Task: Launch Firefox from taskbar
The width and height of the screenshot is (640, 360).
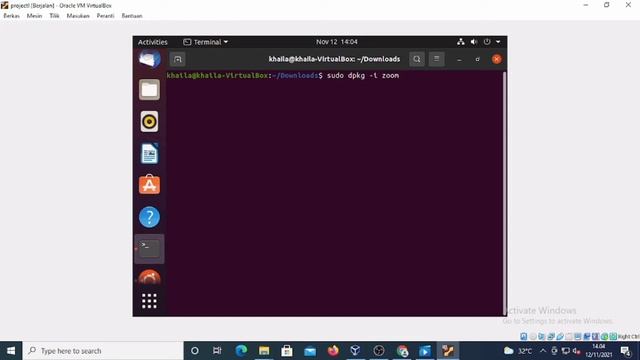Action: coord(333,351)
